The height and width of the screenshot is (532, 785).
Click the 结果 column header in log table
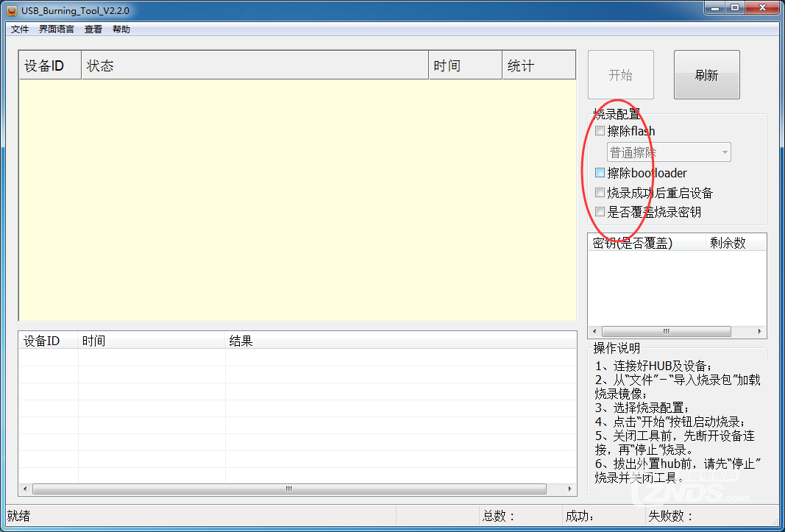tap(401, 341)
